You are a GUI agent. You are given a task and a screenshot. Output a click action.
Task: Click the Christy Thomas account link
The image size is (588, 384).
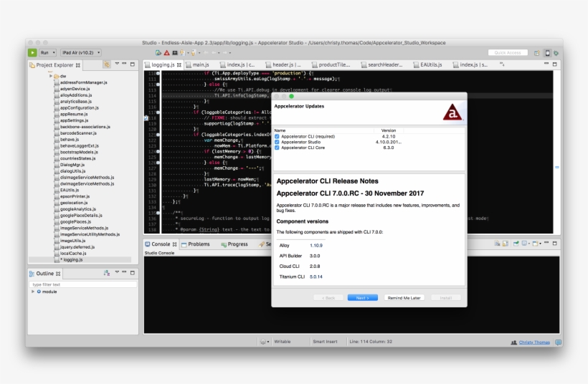click(534, 342)
